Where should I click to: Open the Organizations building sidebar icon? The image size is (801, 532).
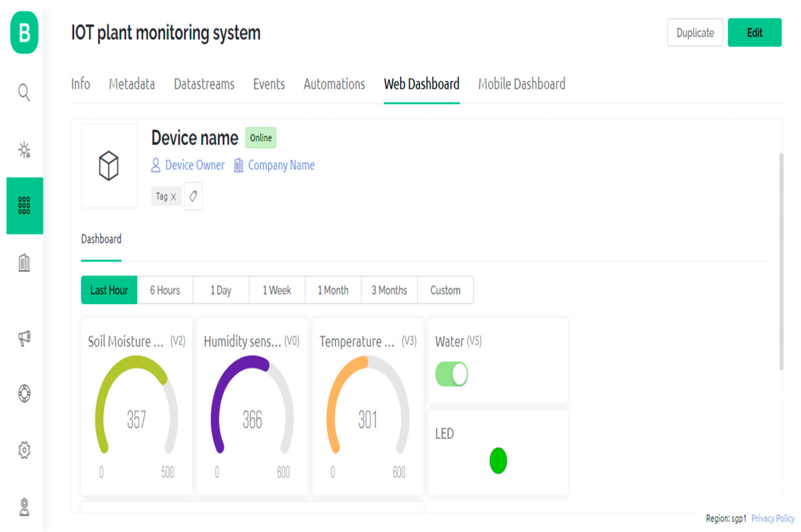pyautogui.click(x=24, y=263)
